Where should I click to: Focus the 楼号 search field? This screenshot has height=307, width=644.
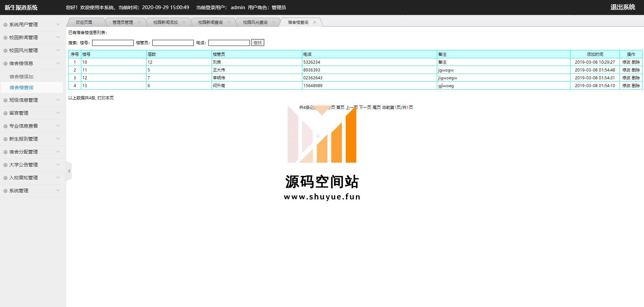pyautogui.click(x=113, y=43)
